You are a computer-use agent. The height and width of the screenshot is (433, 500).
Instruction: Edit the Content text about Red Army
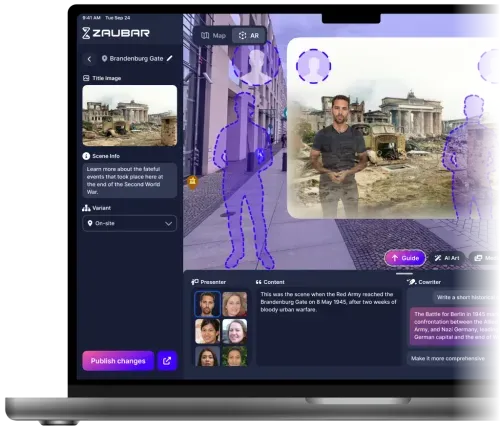(329, 327)
